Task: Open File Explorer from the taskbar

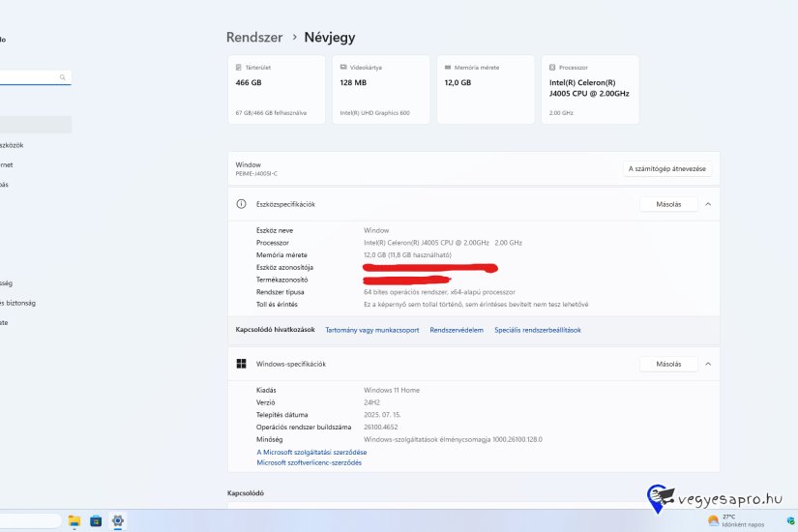Action: point(74,520)
